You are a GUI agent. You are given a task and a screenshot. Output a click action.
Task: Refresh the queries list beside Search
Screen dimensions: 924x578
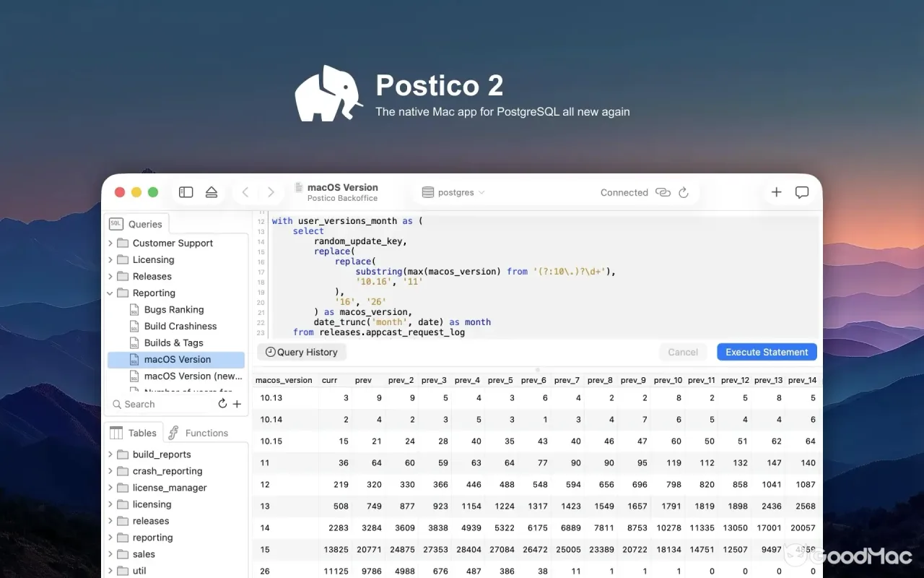pyautogui.click(x=222, y=404)
